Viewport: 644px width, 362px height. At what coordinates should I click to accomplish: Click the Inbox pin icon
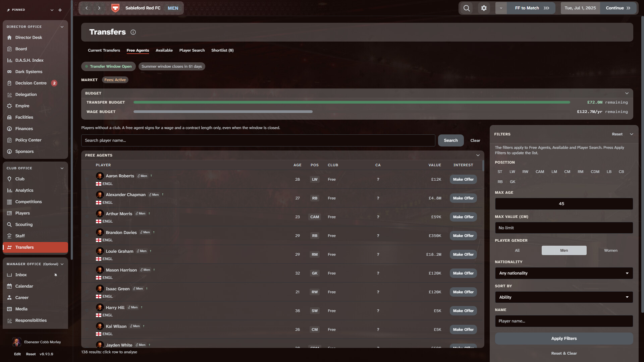click(x=56, y=275)
